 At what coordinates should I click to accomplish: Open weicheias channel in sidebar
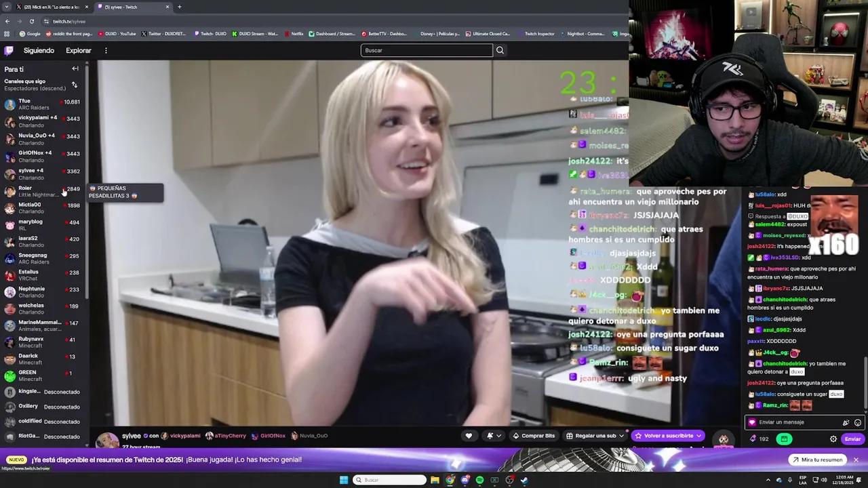42,308
